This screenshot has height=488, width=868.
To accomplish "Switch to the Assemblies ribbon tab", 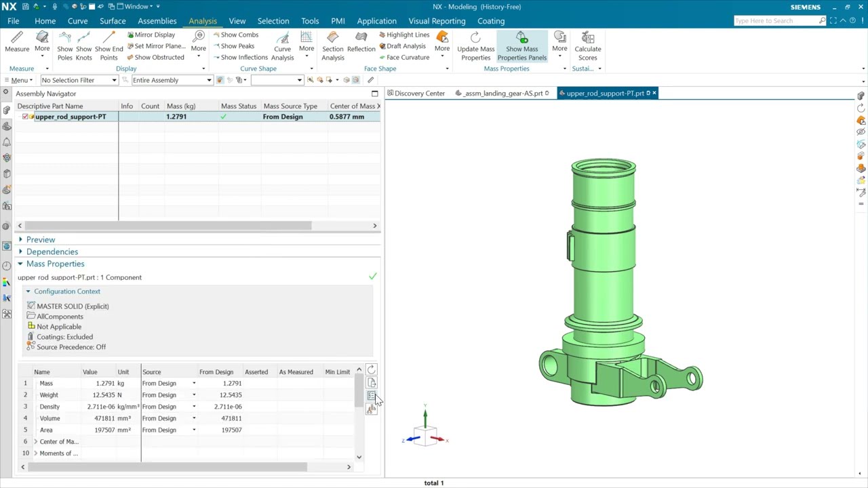I will tap(157, 21).
